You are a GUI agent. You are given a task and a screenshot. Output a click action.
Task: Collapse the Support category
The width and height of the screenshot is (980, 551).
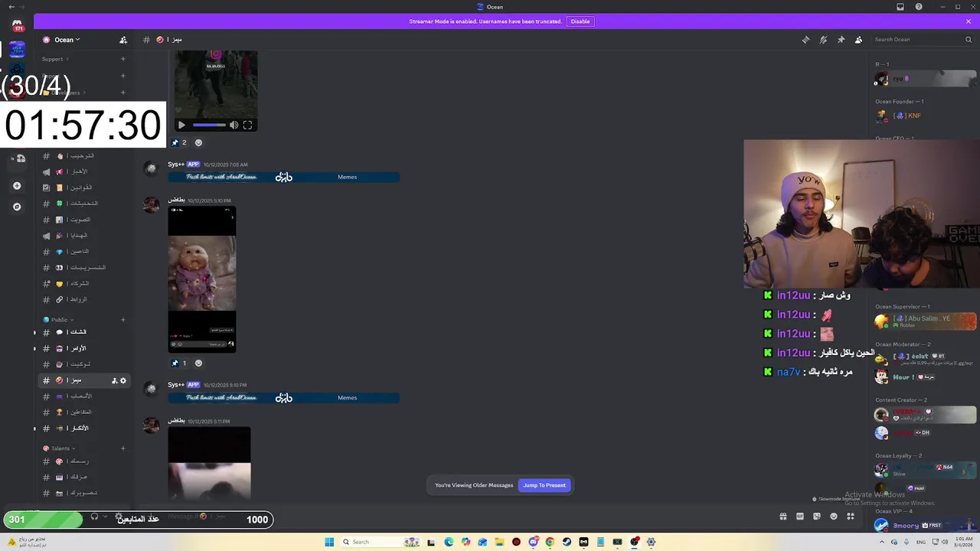pos(55,59)
